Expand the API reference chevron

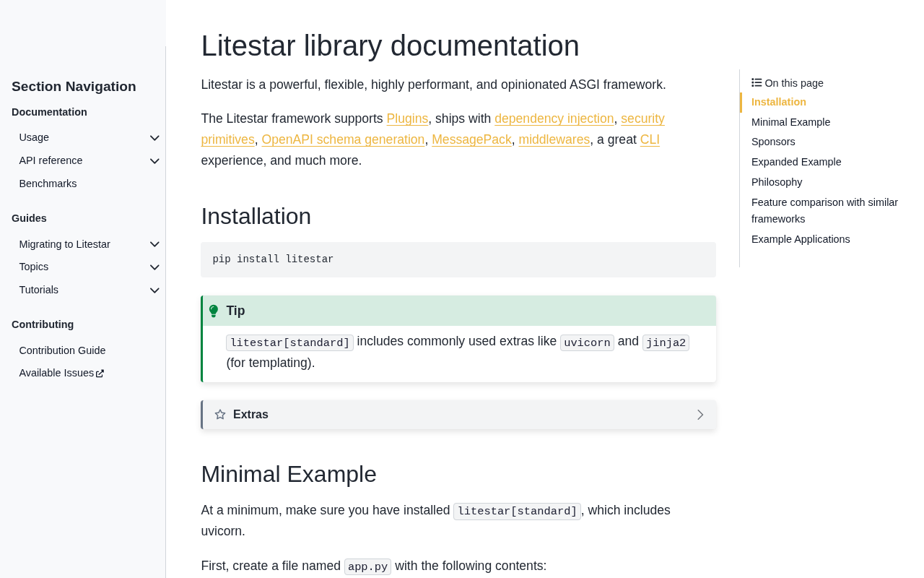[154, 161]
